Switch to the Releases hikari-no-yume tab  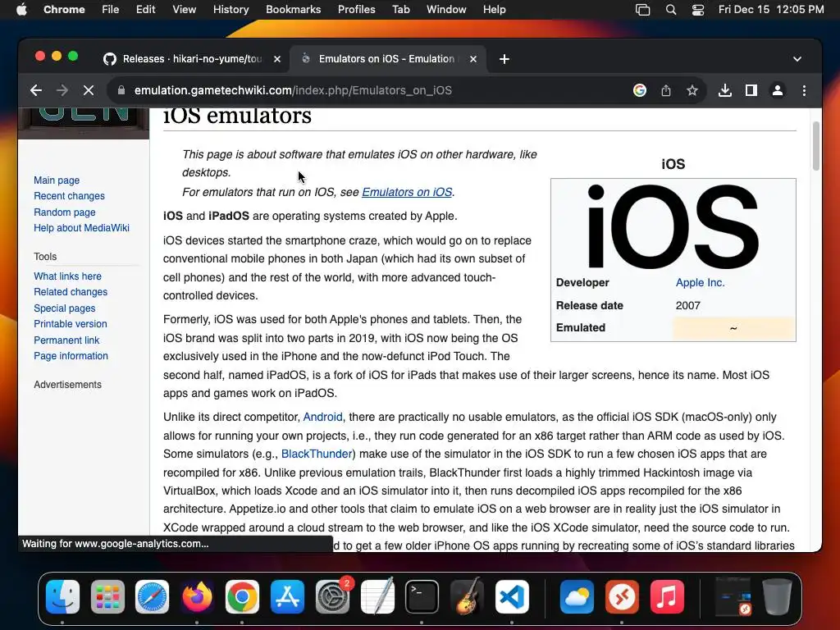pos(193,59)
